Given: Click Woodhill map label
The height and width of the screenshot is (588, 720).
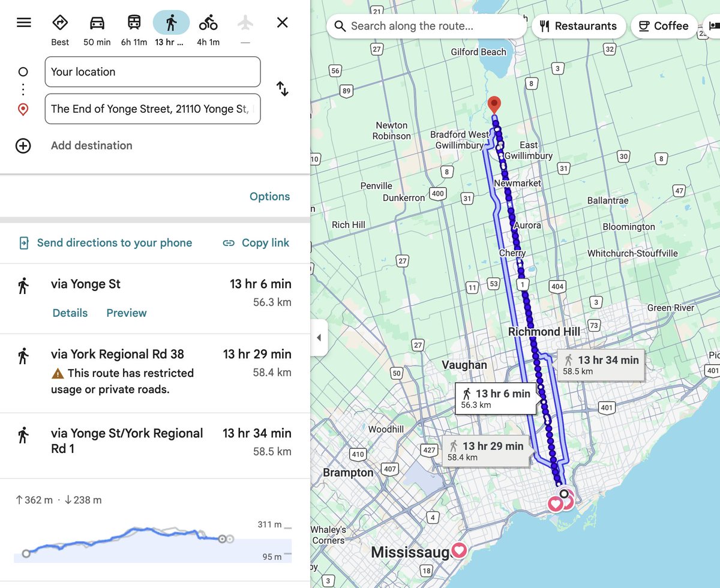Looking at the screenshot, I should point(386,429).
